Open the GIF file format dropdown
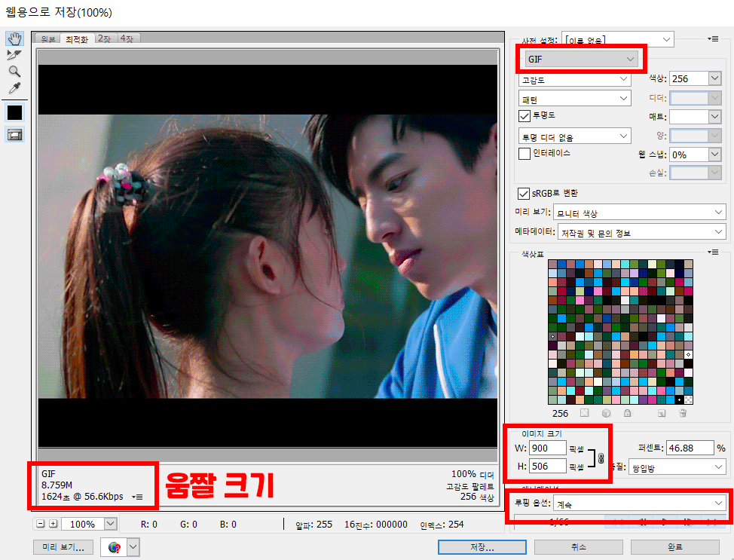Screen dimensions: 734x560 click(x=580, y=59)
